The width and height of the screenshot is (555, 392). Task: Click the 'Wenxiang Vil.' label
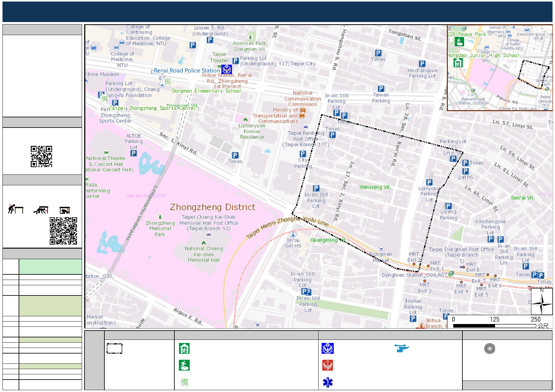(375, 187)
